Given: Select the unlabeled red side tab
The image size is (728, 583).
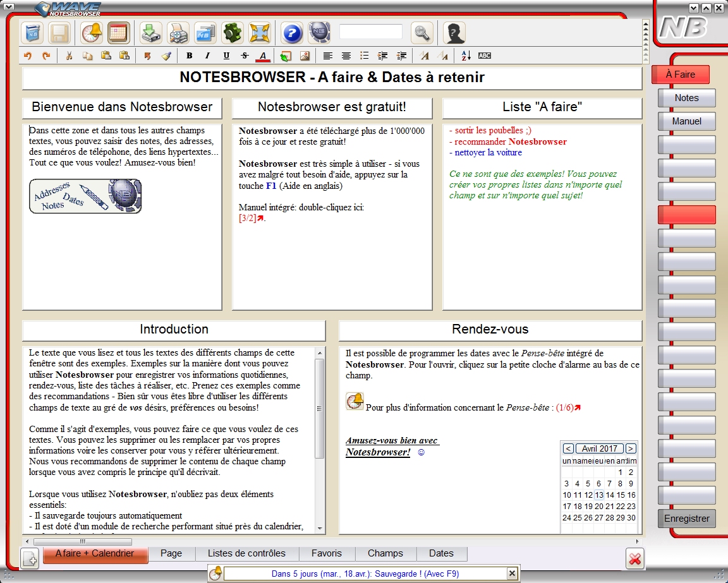Looking at the screenshot, I should (687, 215).
